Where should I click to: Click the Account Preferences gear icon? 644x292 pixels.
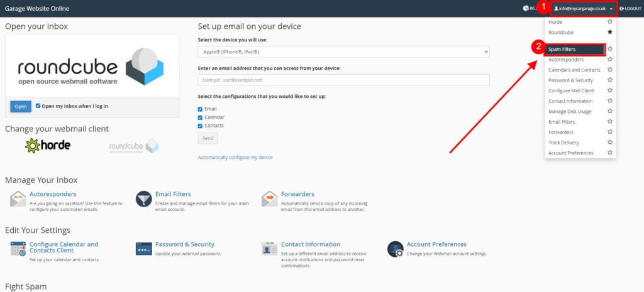[x=395, y=249]
